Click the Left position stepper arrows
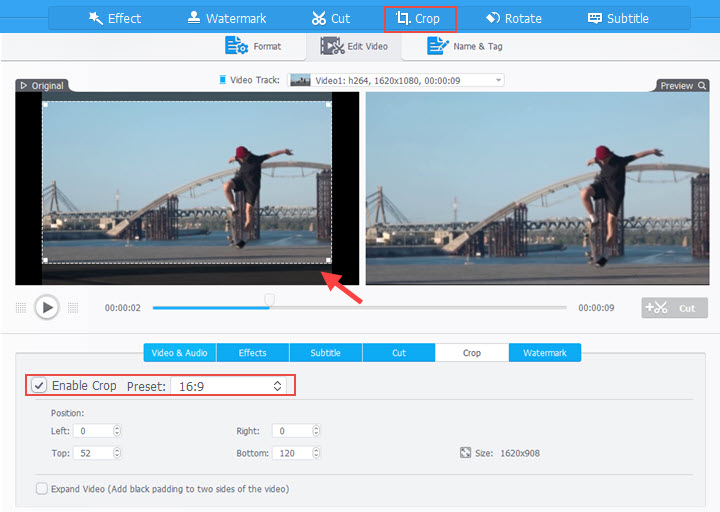720x512 pixels. (x=117, y=431)
